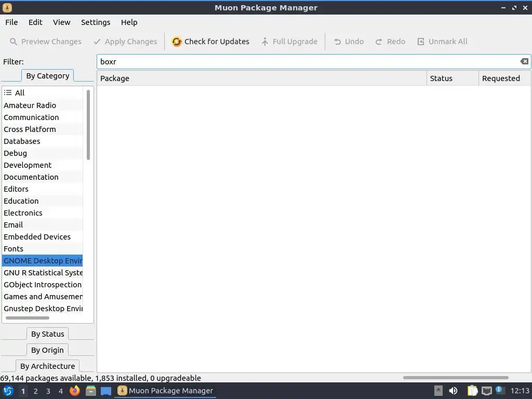
Task: Select the Gnustep Desktop Environment category
Action: tap(43, 309)
